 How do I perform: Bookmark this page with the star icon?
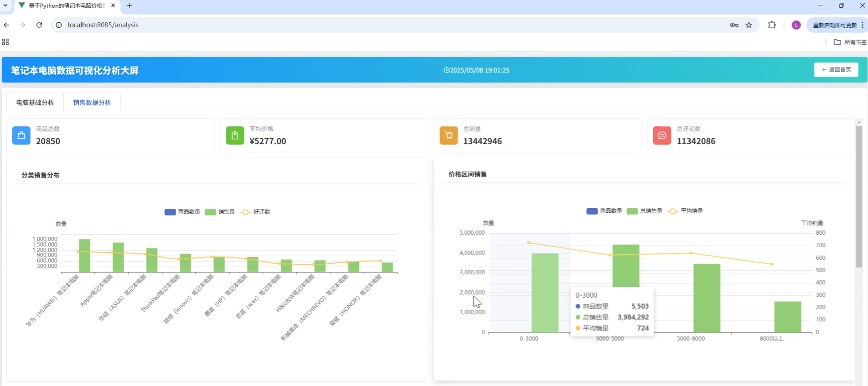tap(749, 25)
